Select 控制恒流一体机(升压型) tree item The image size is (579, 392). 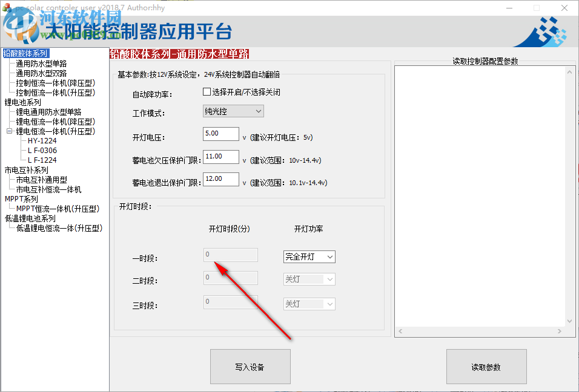[x=55, y=93]
